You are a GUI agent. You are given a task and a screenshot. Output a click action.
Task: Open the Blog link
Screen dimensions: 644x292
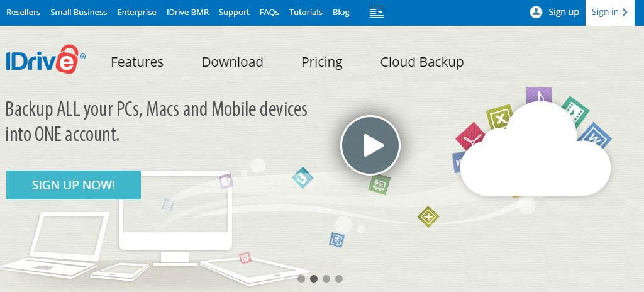pyautogui.click(x=341, y=13)
